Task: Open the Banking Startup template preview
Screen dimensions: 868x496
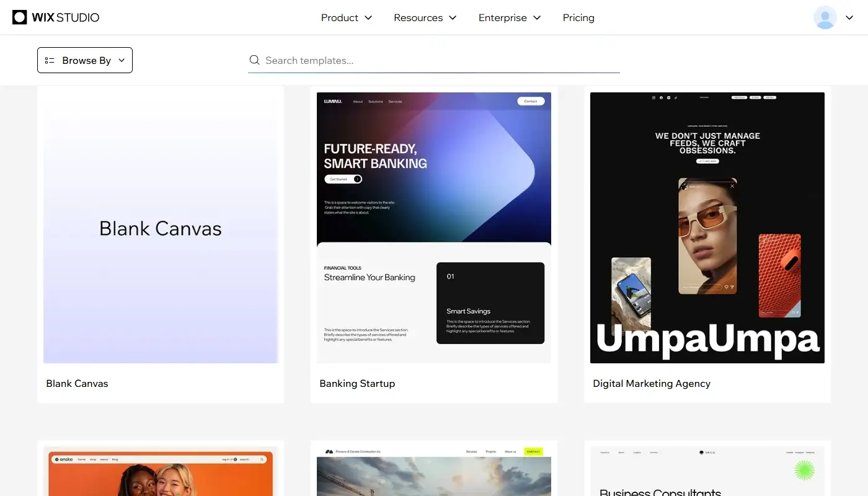Action: click(x=433, y=228)
